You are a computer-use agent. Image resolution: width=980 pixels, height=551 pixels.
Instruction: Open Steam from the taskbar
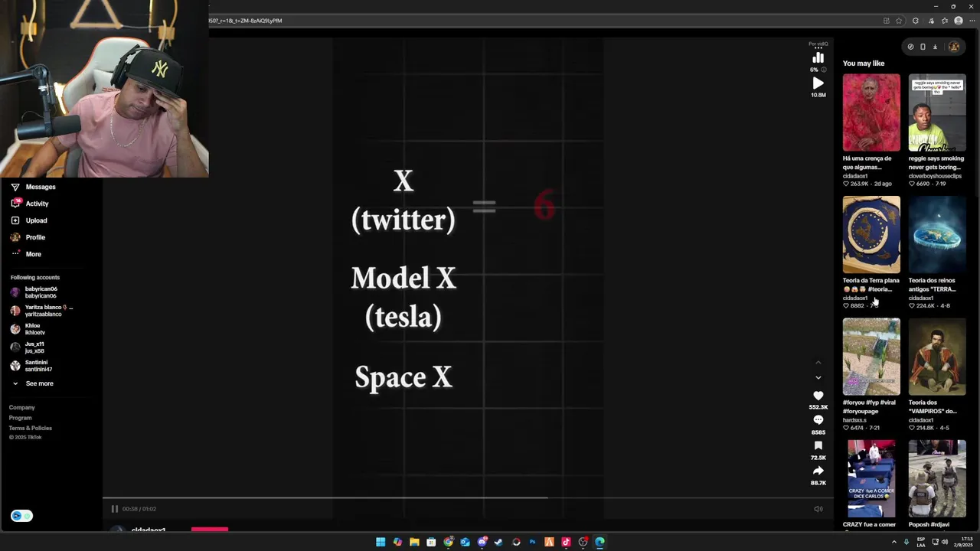click(498, 542)
